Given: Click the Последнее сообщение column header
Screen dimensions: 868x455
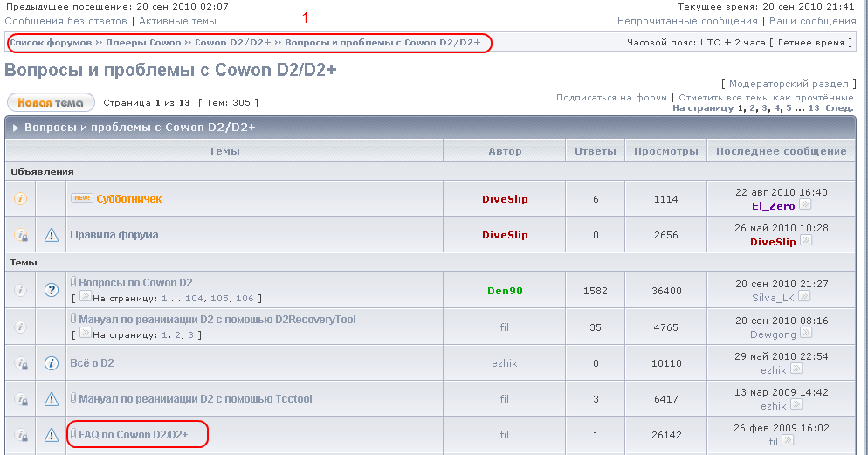Looking at the screenshot, I should [781, 151].
